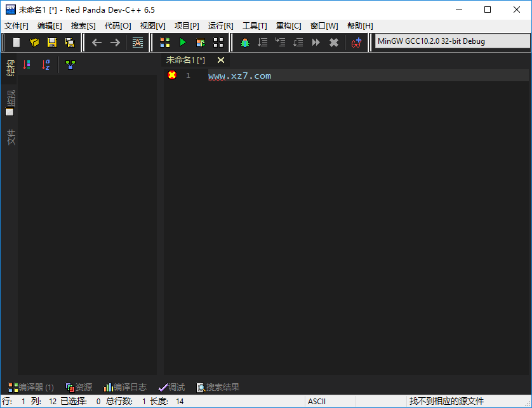Compile the current project

pyautogui.click(x=165, y=43)
